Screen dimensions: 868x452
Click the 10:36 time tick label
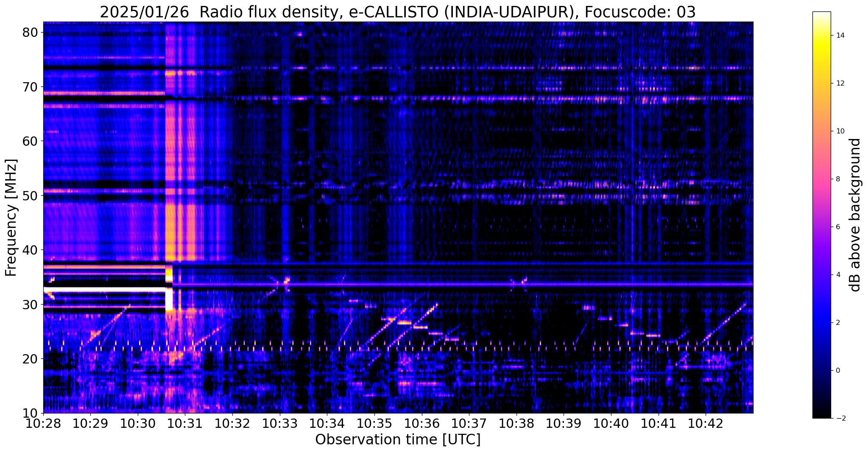422,424
